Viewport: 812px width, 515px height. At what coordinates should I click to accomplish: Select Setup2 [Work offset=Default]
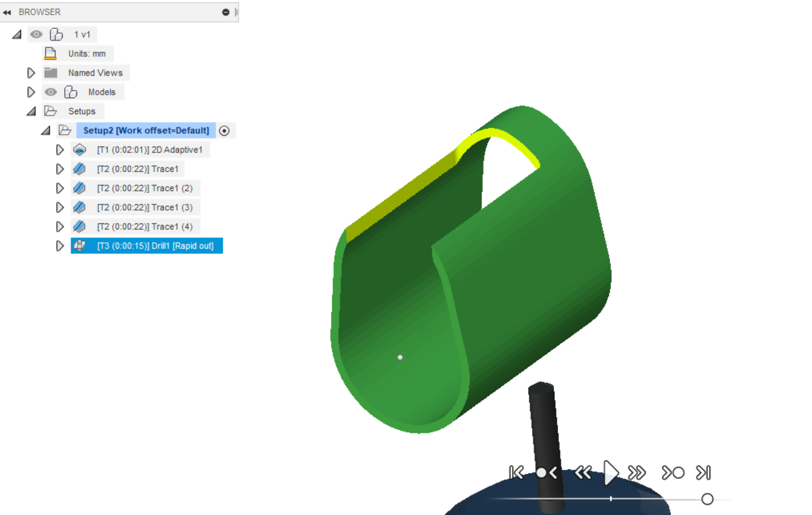click(146, 131)
